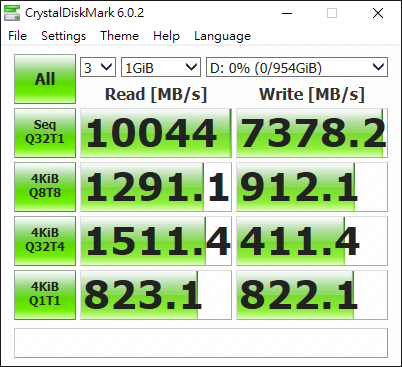This screenshot has height=367, width=402.
Task: Start the 4KiB Q8T8 test
Action: pyautogui.click(x=45, y=187)
